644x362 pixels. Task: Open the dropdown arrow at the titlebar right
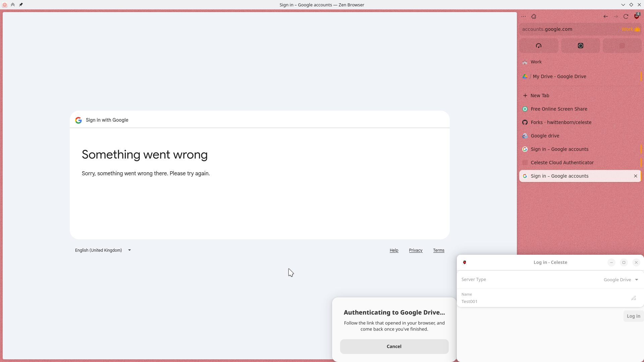click(623, 5)
